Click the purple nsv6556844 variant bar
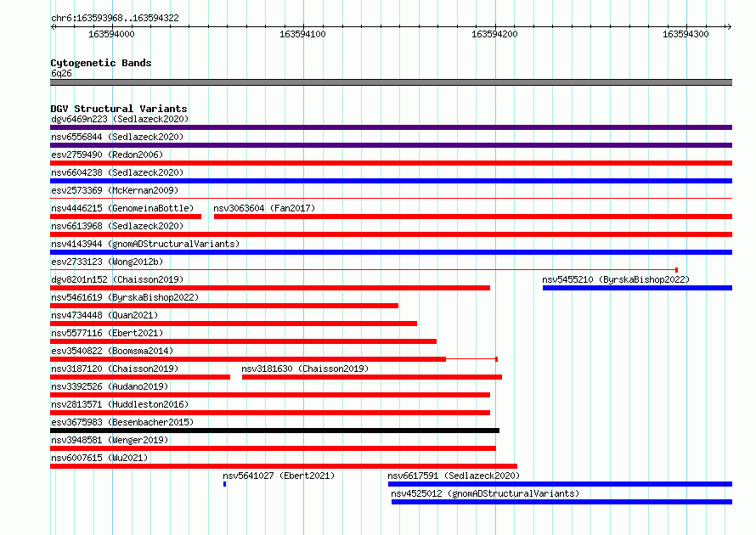756x535 pixels. click(x=391, y=145)
